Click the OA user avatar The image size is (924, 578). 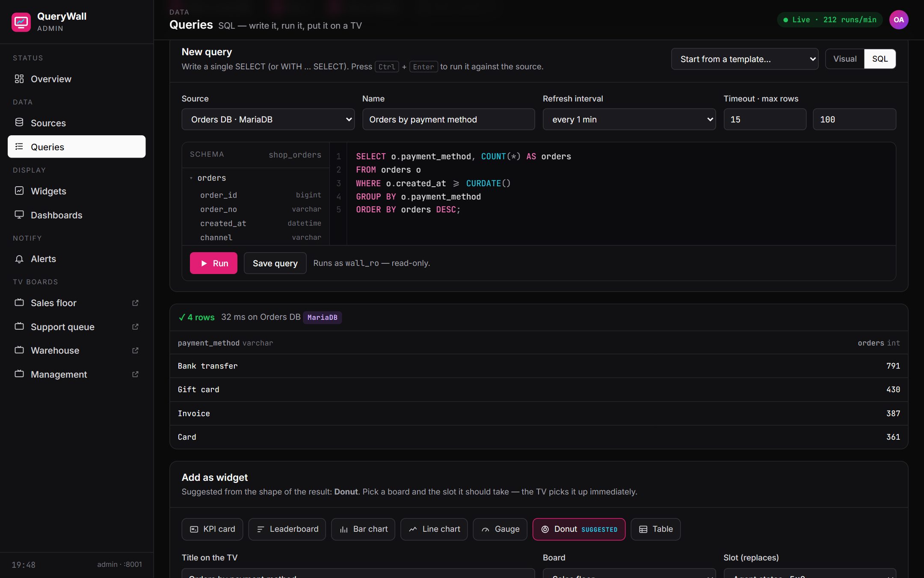tap(899, 20)
